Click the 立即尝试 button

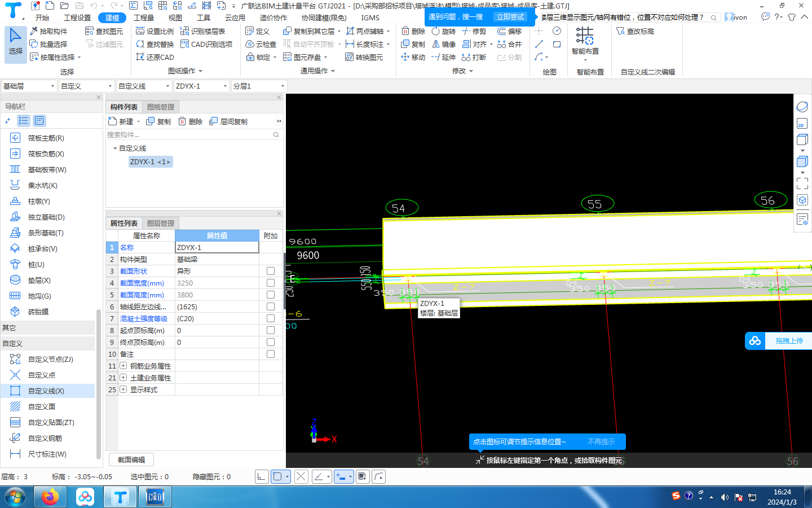(510, 17)
